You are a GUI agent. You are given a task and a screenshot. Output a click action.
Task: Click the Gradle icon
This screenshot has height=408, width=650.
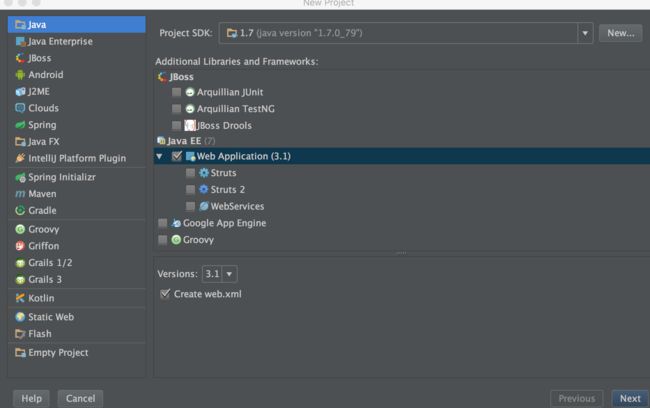[20, 211]
